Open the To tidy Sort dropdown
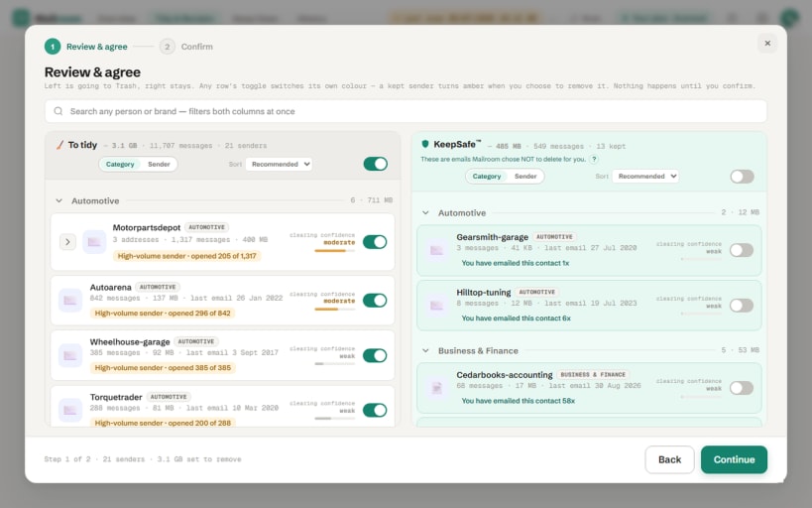The height and width of the screenshot is (508, 812). [x=279, y=165]
